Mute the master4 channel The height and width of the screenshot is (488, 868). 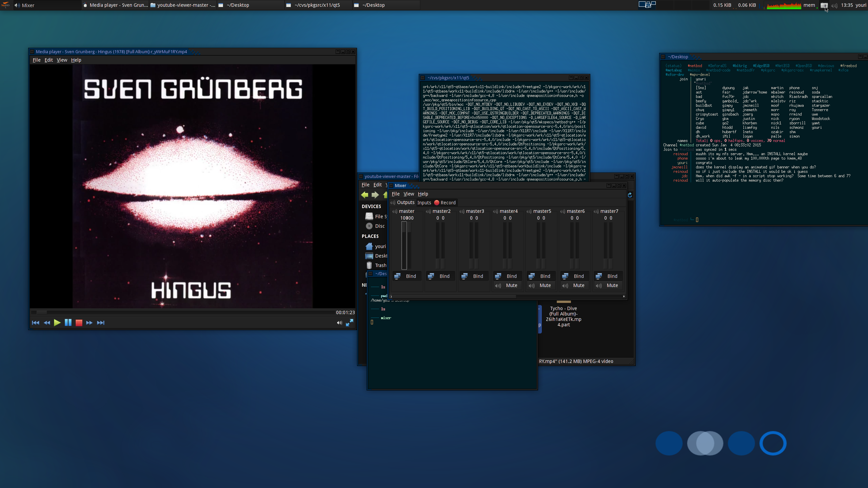tap(508, 285)
